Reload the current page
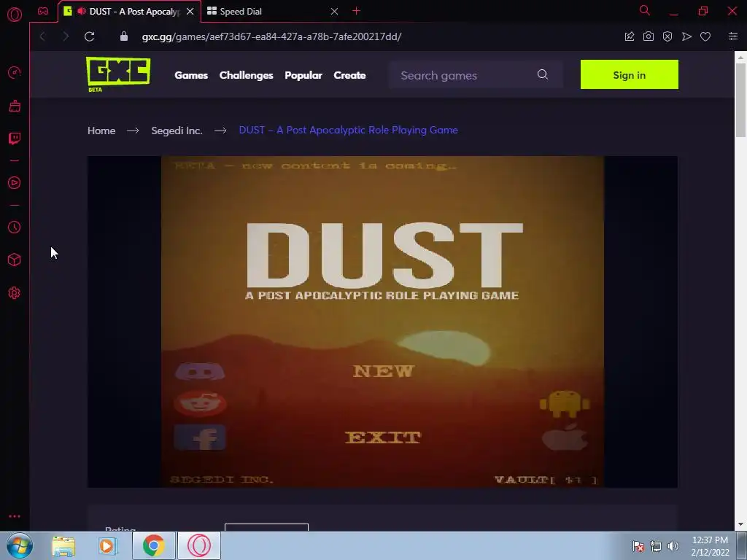This screenshot has width=747, height=560. 89,36
